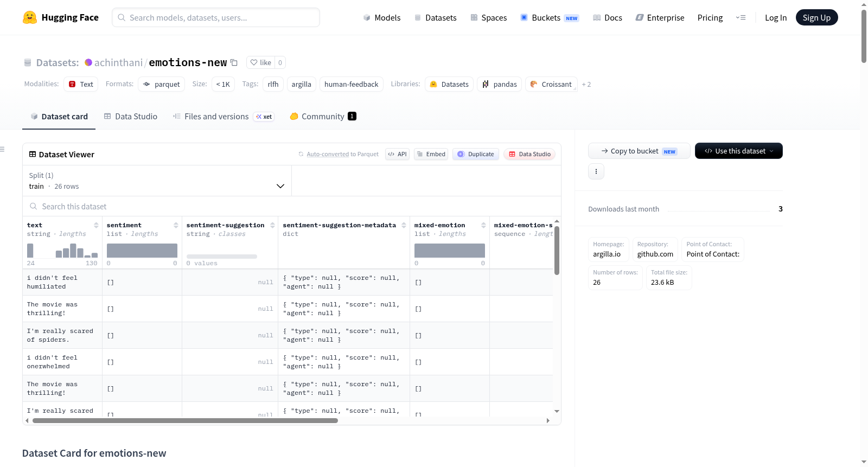The width and height of the screenshot is (868, 467).
Task: Copy dataset name with the copy icon
Action: tap(234, 62)
